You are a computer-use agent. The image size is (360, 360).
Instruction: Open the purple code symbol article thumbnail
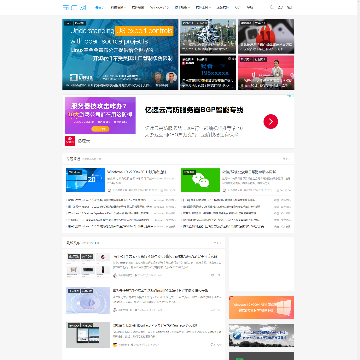pos(88,300)
